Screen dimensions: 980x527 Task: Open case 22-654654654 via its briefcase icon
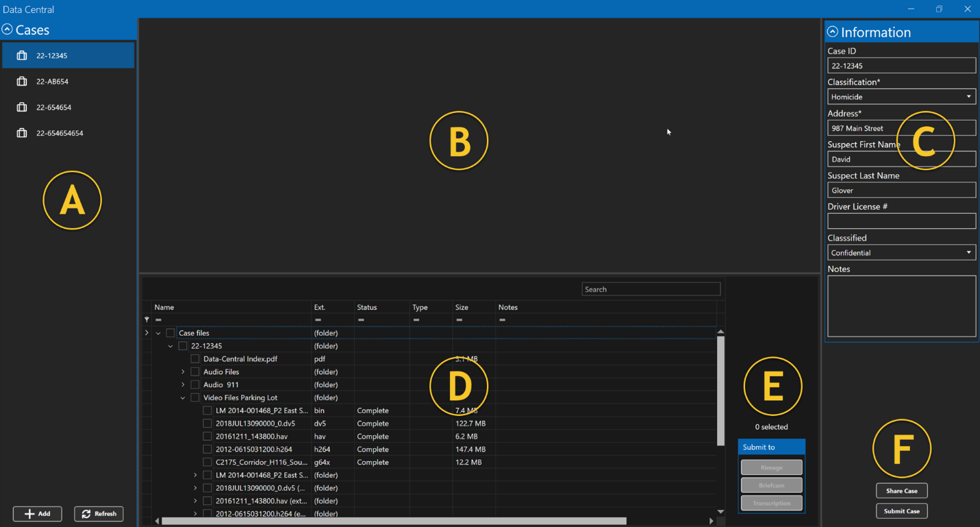click(x=22, y=133)
